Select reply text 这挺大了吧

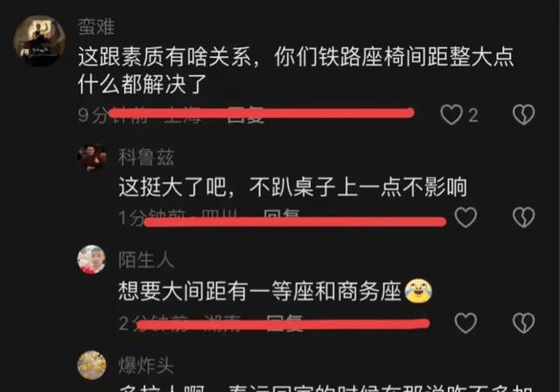coord(172,186)
